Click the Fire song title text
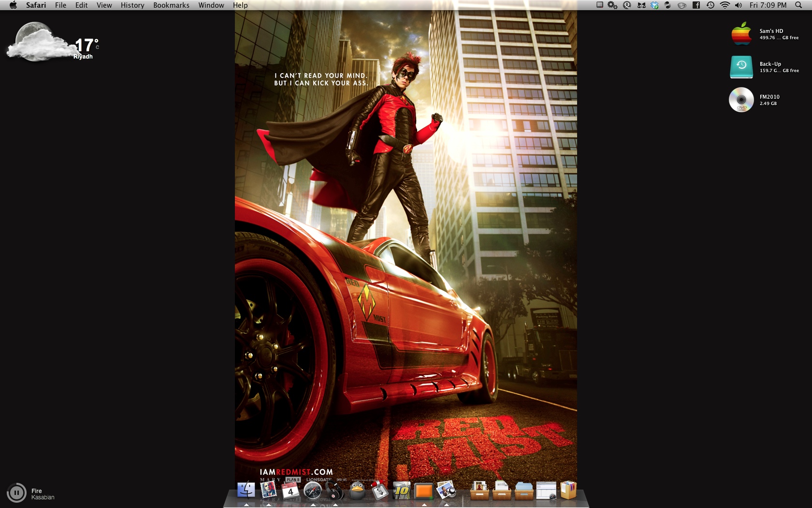Viewport: 812px width, 508px height. 37,491
